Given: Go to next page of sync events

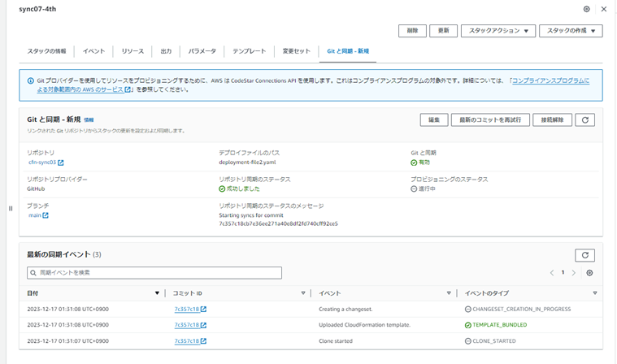Looking at the screenshot, I should click(574, 273).
